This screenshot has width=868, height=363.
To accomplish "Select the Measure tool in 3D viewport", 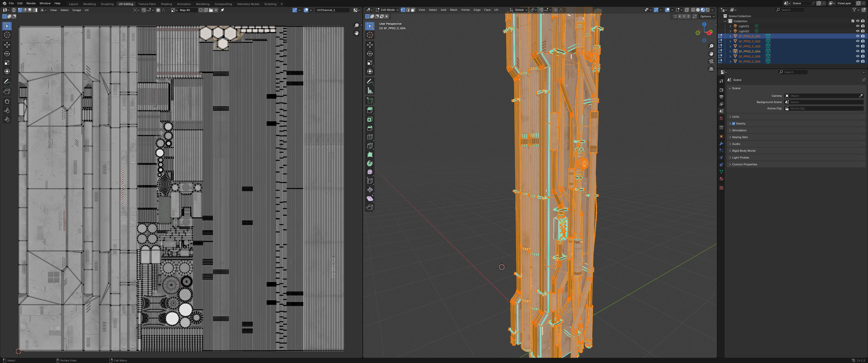I will 370,90.
